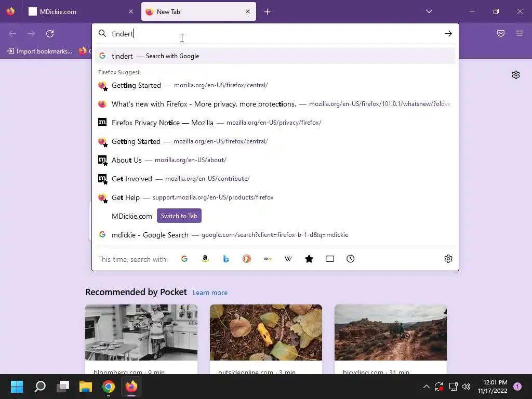Select 'tindert — Search with Google' suggestion
The height and width of the screenshot is (399, 532).
coord(275,56)
